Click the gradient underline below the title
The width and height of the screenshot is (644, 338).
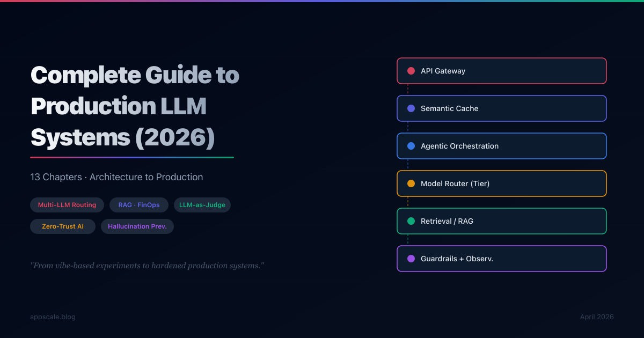tap(131, 157)
